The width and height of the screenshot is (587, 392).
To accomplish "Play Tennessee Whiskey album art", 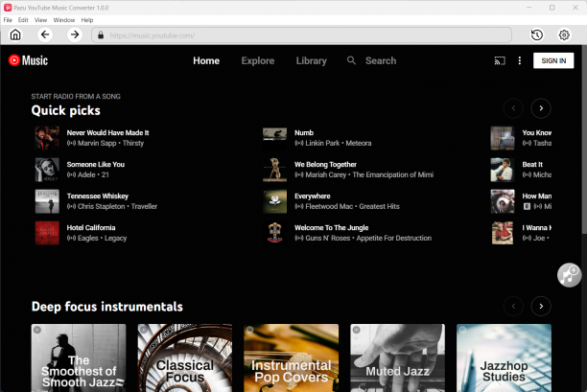I will point(47,201).
